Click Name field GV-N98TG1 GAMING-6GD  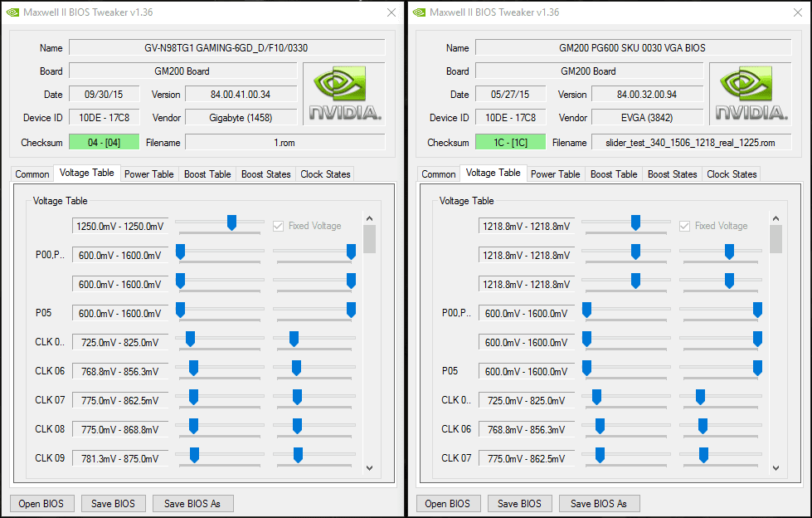[226, 47]
